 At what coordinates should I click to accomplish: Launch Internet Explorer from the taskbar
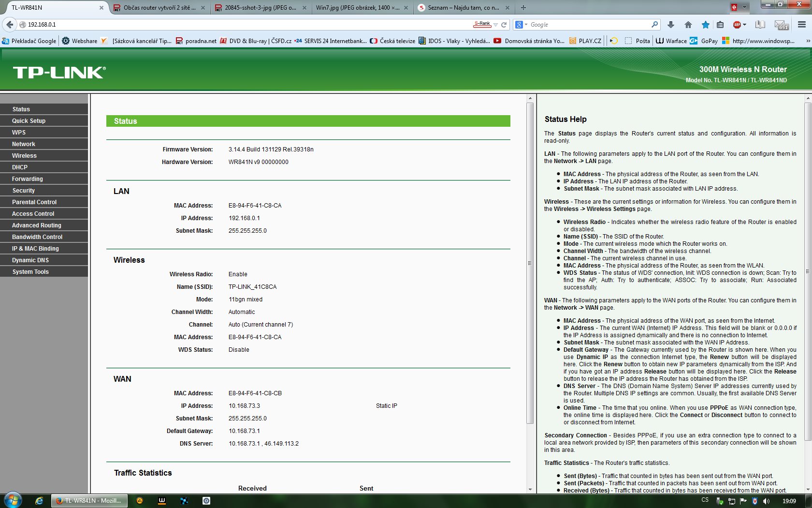(x=39, y=501)
